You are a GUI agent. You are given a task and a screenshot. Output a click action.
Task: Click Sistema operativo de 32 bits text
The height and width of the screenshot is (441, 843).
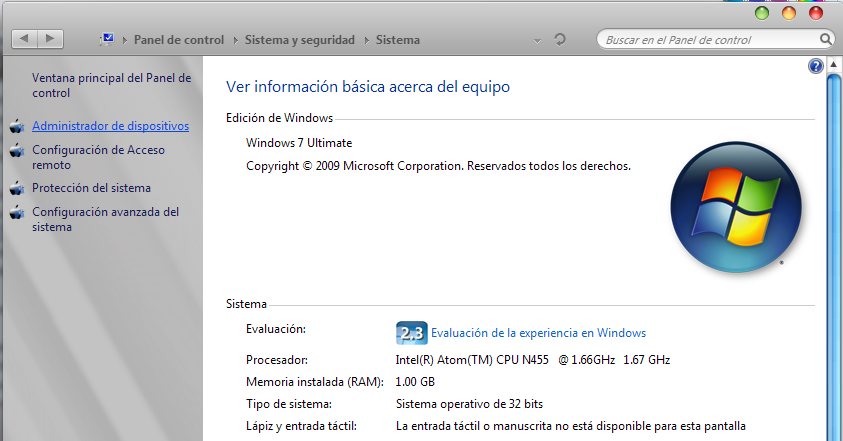(x=469, y=404)
